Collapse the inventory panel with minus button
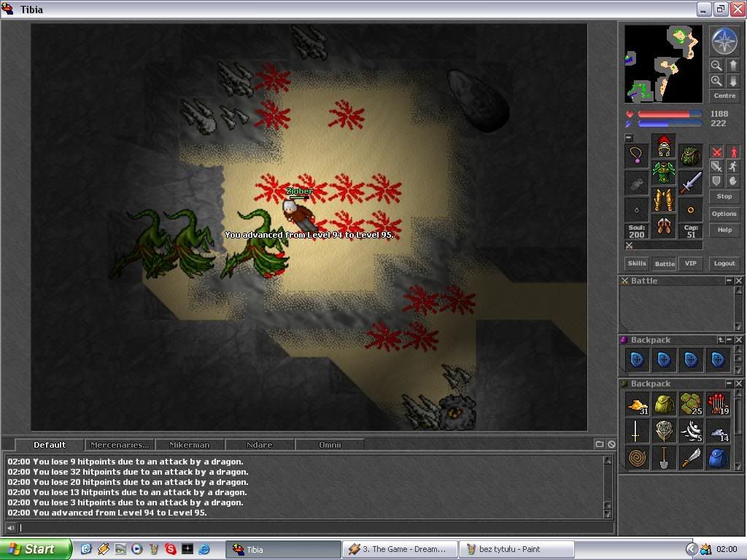Viewport: 747px width, 560px height. click(629, 138)
